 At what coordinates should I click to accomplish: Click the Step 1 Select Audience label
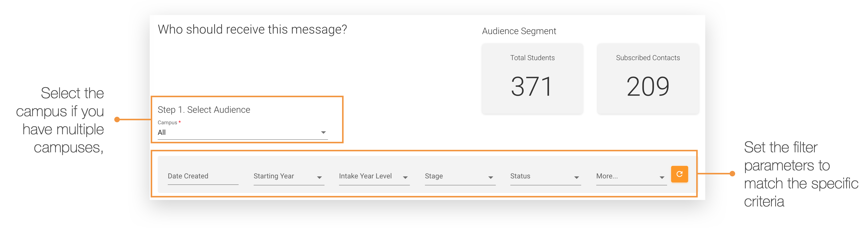(204, 110)
